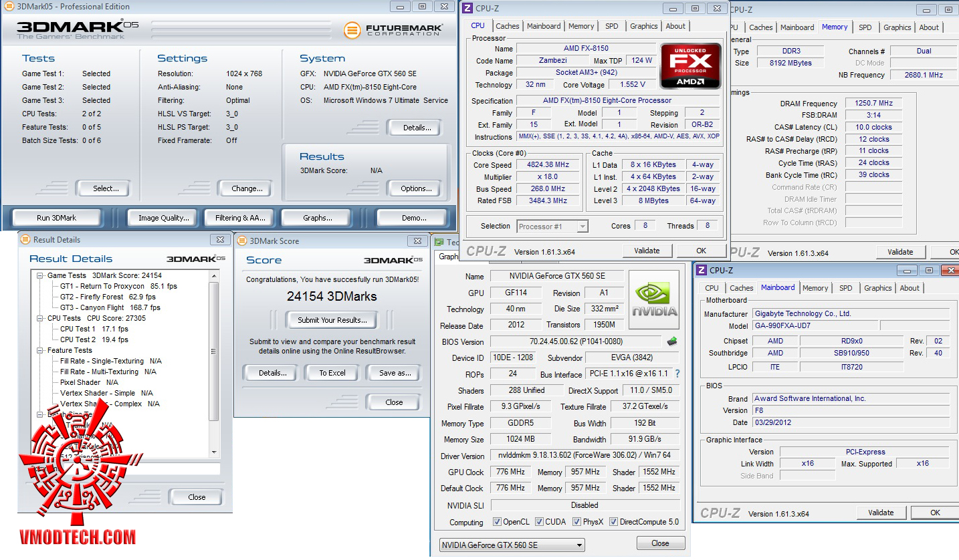Open Filtering & AA settings
The width and height of the screenshot is (959, 560).
[240, 218]
